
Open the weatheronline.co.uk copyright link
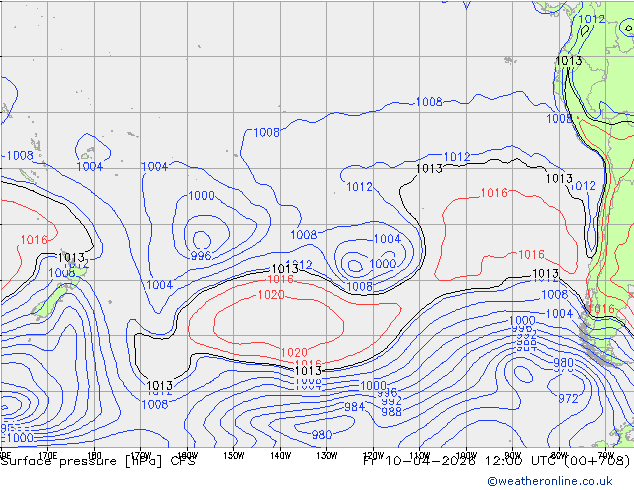click(x=550, y=481)
